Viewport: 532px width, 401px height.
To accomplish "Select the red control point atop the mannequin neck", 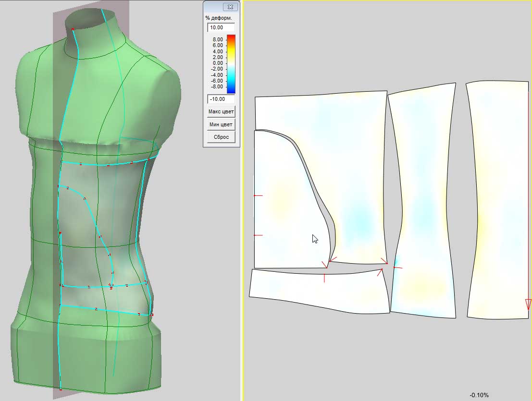I will pyautogui.click(x=73, y=30).
